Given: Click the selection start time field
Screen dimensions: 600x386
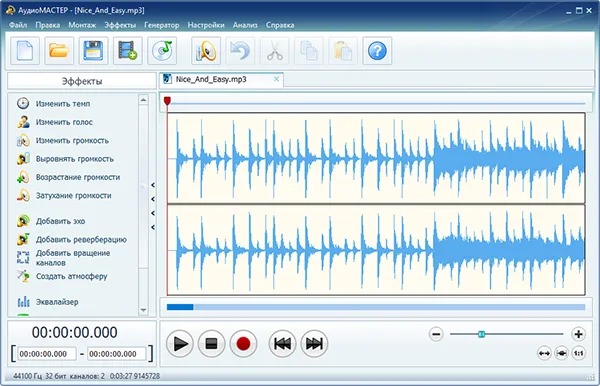Looking at the screenshot, I should coord(47,354).
